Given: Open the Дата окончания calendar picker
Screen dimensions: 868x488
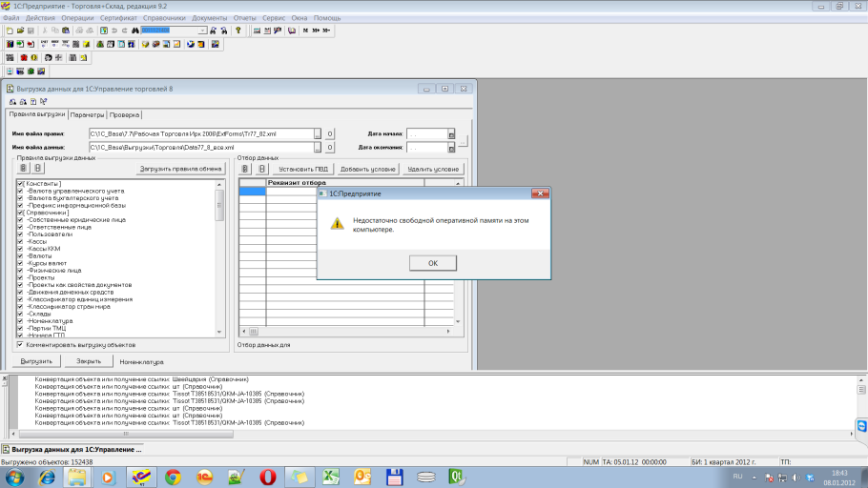Looking at the screenshot, I should 451,148.
